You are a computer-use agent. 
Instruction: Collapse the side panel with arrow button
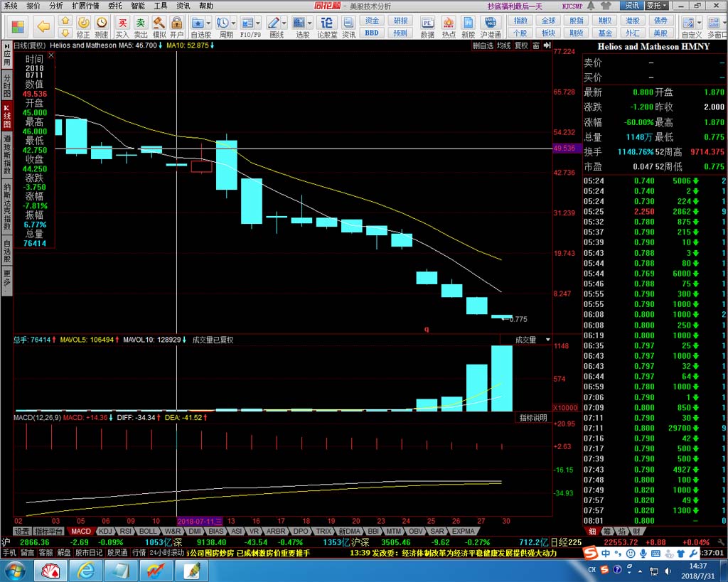(x=547, y=45)
